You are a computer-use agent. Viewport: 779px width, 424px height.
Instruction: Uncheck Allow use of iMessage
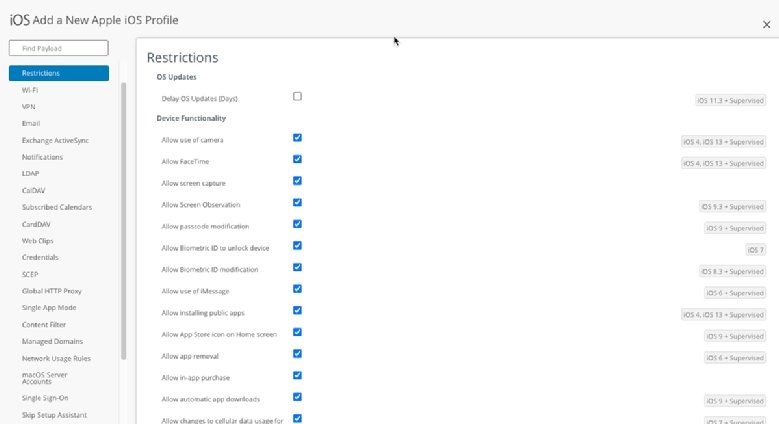pos(297,289)
